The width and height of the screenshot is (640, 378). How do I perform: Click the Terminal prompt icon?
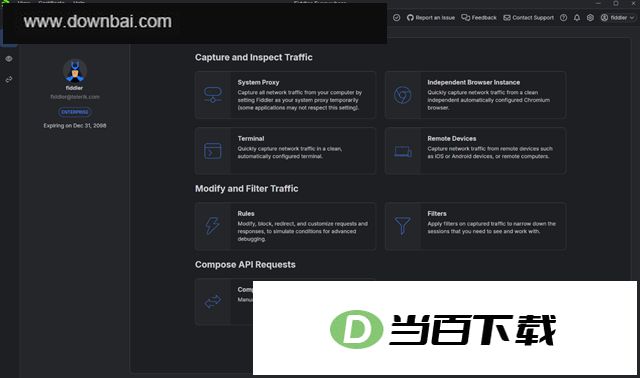coord(213,151)
